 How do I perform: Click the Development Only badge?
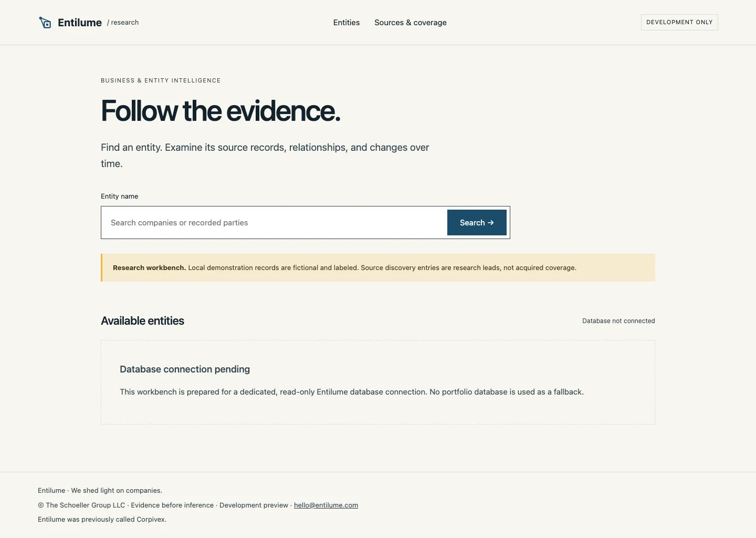[x=679, y=22]
